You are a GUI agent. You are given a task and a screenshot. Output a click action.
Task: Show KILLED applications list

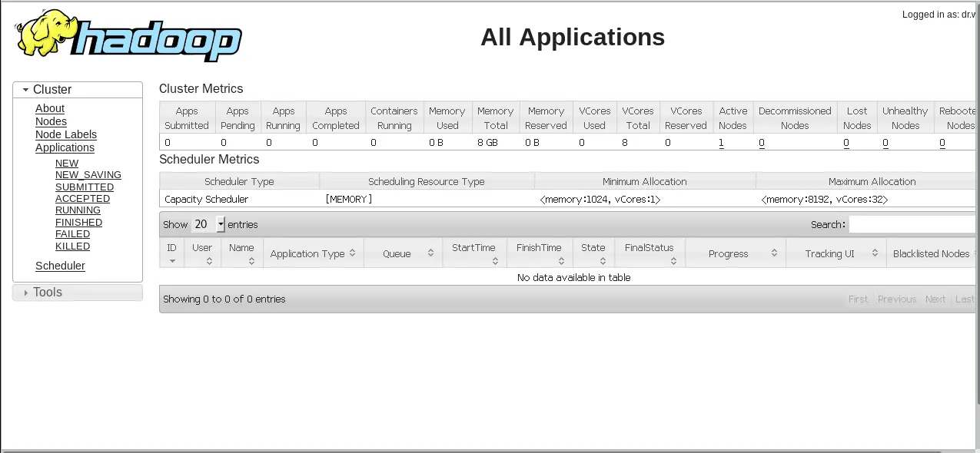pos(72,246)
